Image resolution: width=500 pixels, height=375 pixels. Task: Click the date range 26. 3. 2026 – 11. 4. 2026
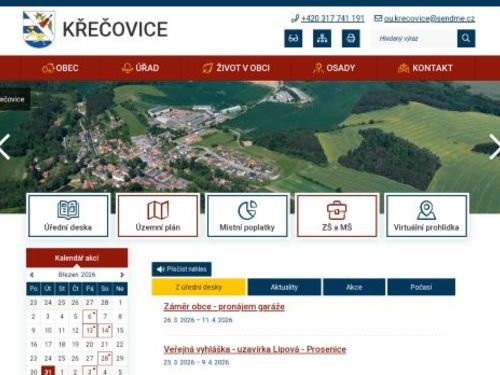(198, 320)
